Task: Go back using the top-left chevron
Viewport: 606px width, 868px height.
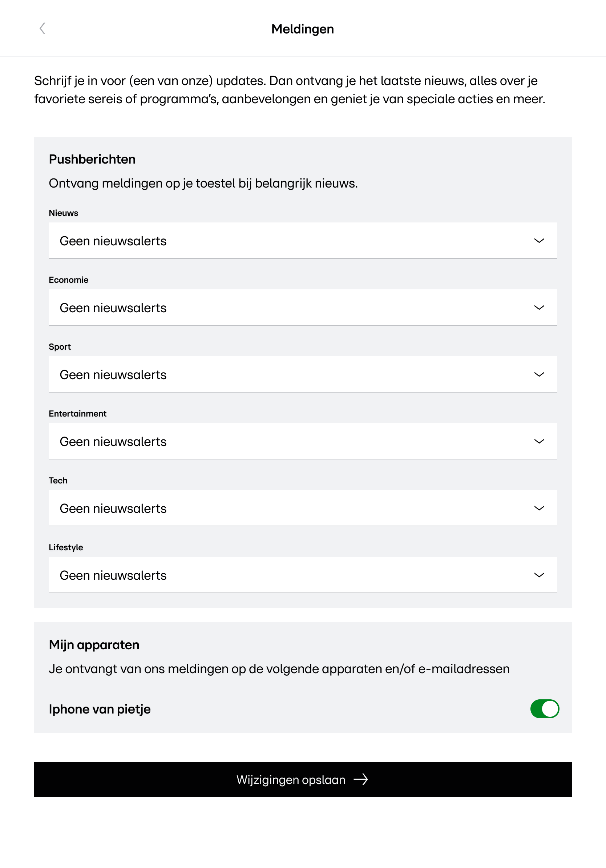Action: [42, 28]
